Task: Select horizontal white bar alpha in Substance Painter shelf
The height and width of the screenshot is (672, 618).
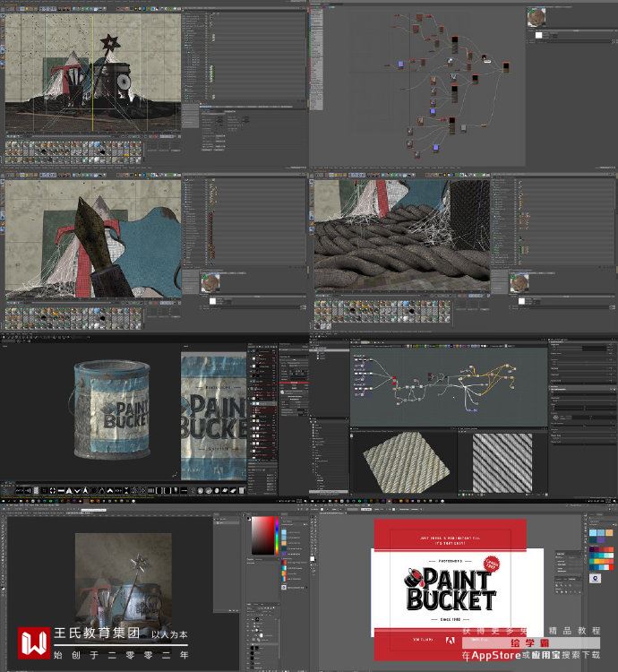Action: (61, 490)
